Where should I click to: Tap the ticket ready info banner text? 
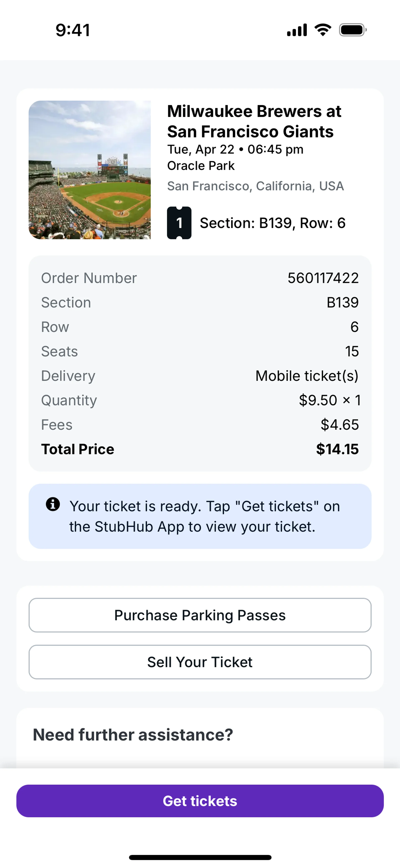click(x=205, y=516)
